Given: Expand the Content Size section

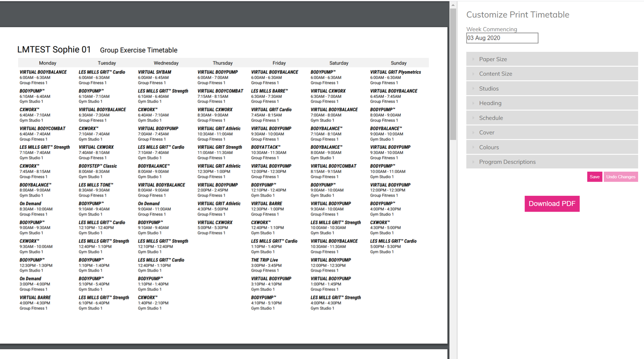Looking at the screenshot, I should pos(552,74).
